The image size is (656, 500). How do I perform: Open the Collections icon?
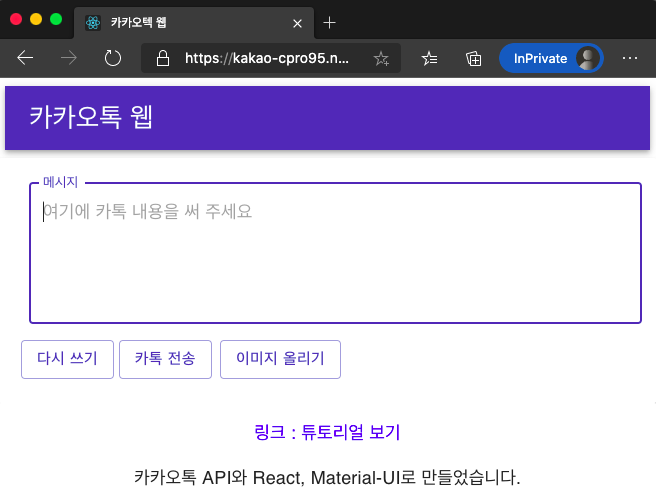coord(474,59)
